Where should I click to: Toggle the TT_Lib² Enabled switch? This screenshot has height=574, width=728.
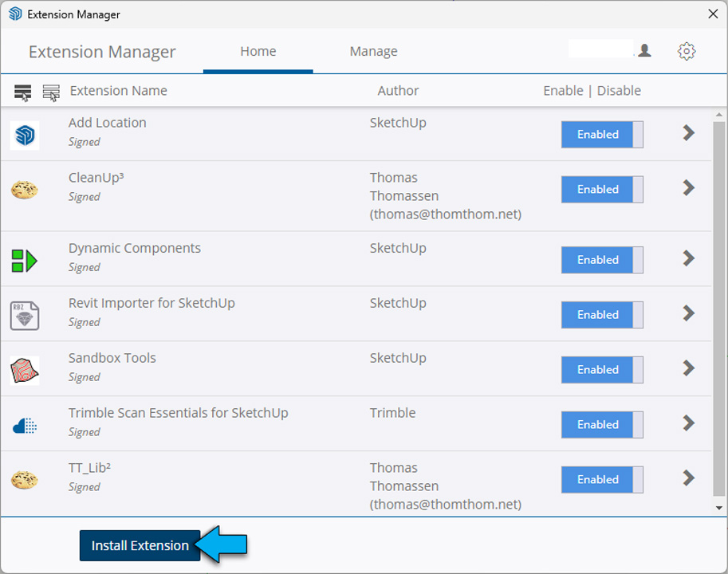click(x=601, y=480)
